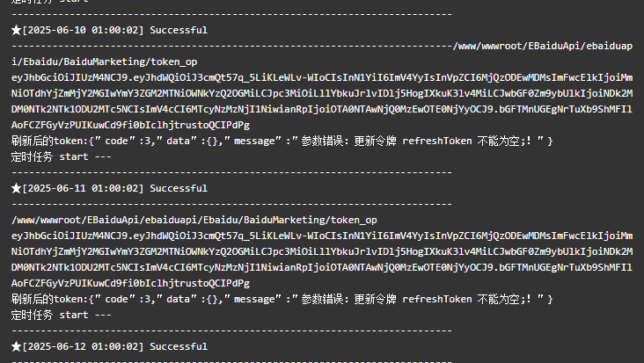The width and height of the screenshot is (644, 363).
Task: Click 'Successful' on the 06-10 log line
Action: [179, 30]
